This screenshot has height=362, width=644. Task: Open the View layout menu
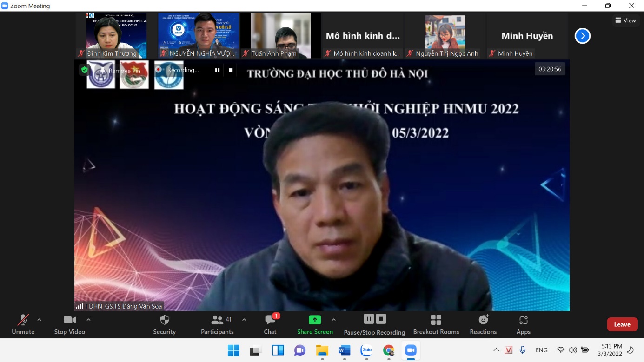pyautogui.click(x=625, y=20)
